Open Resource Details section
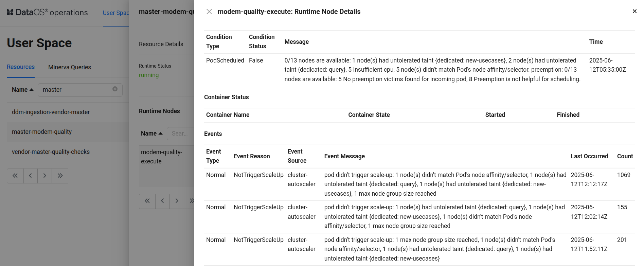Viewport: 644px width, 266px height. pos(161,44)
